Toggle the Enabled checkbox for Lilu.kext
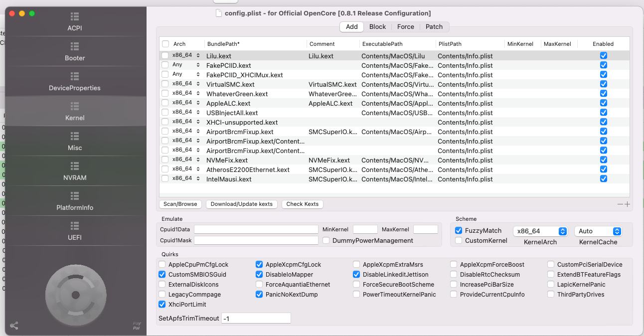 point(603,56)
